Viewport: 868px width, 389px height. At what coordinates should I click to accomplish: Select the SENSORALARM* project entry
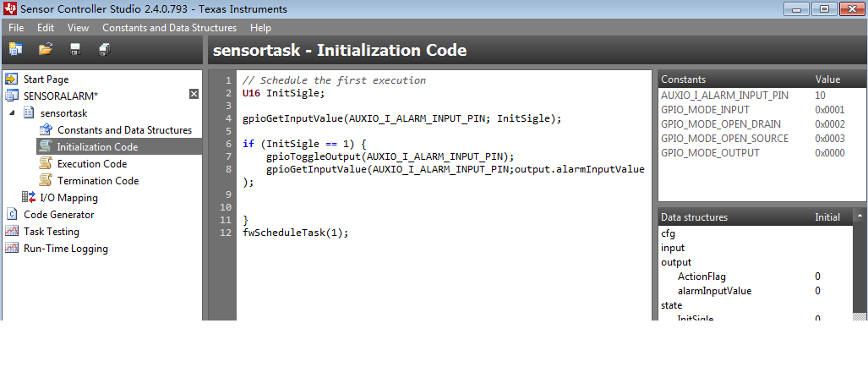[61, 96]
